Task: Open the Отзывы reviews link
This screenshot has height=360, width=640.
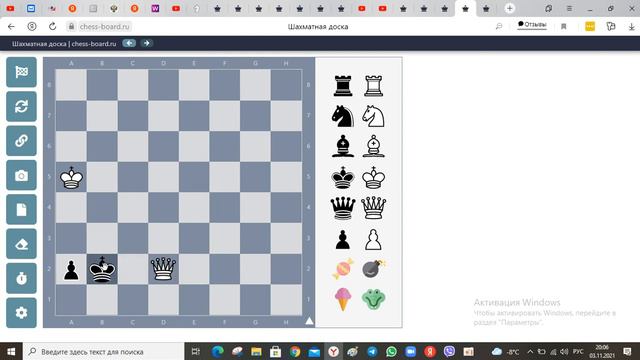Action: (532, 25)
